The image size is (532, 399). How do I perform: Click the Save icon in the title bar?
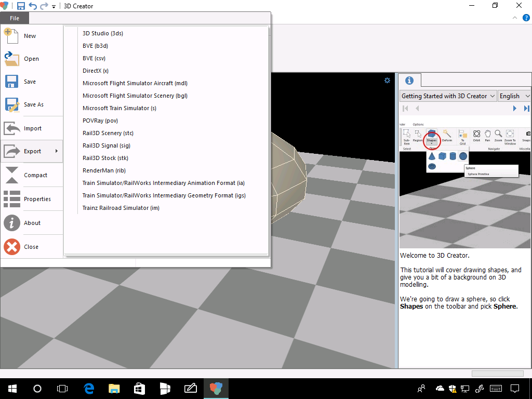pyautogui.click(x=21, y=6)
